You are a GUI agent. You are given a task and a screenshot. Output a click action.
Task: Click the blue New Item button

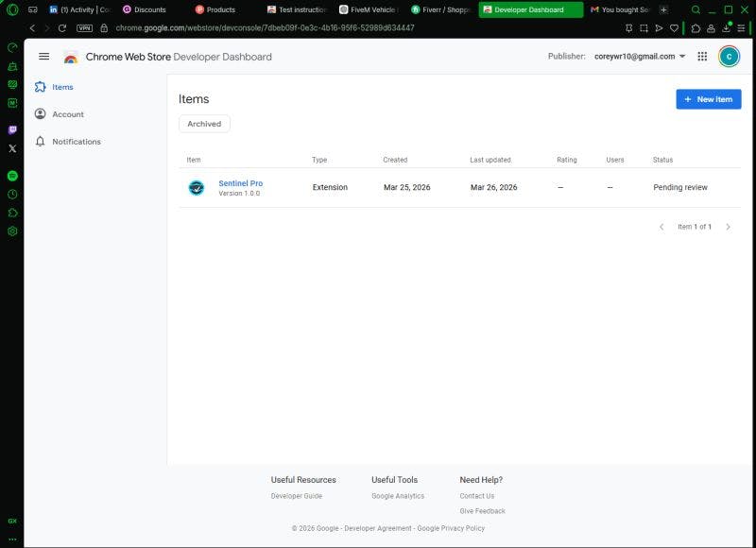[x=708, y=99]
